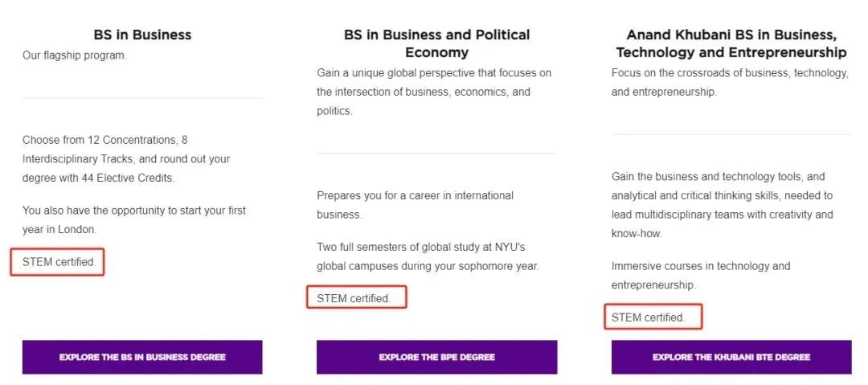Click the 'Focus on the crossroads' description
This screenshot has width=868, height=385.
[x=730, y=82]
